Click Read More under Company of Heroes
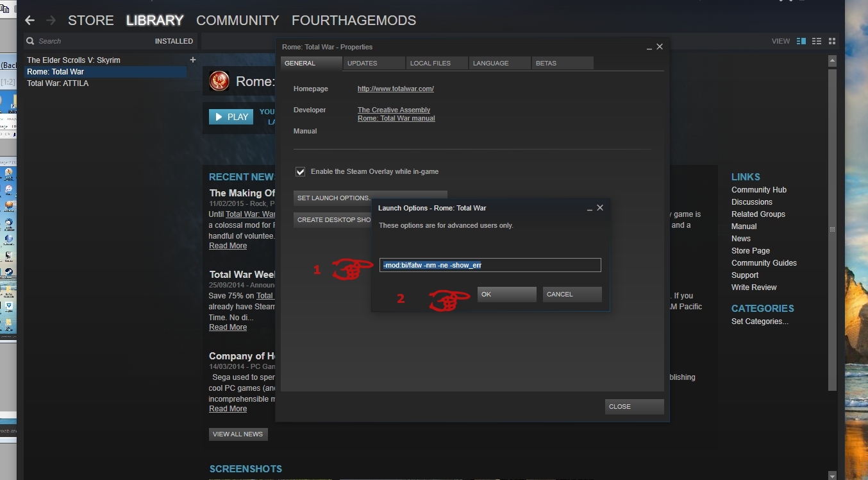This screenshot has height=480, width=868. click(x=228, y=409)
